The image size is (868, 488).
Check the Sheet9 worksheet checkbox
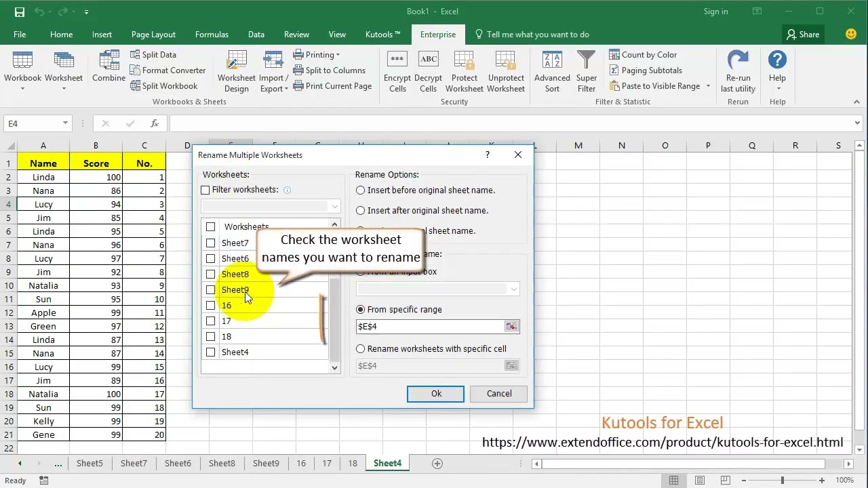coord(211,289)
